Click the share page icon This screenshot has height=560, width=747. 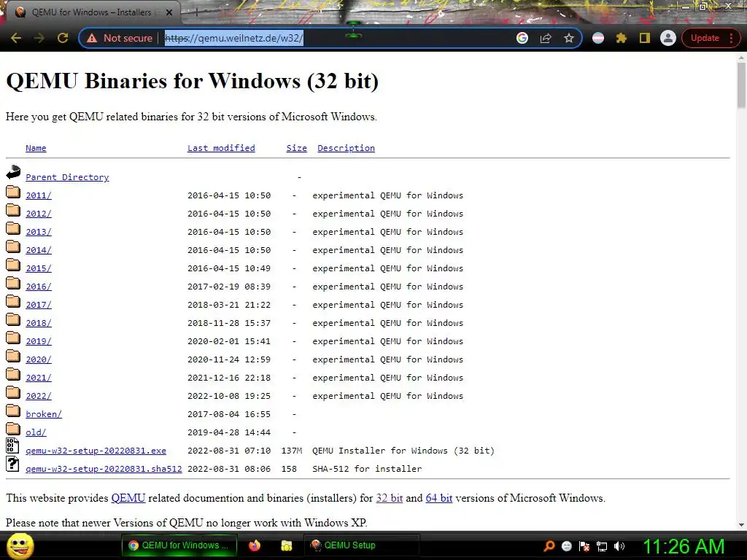click(546, 38)
